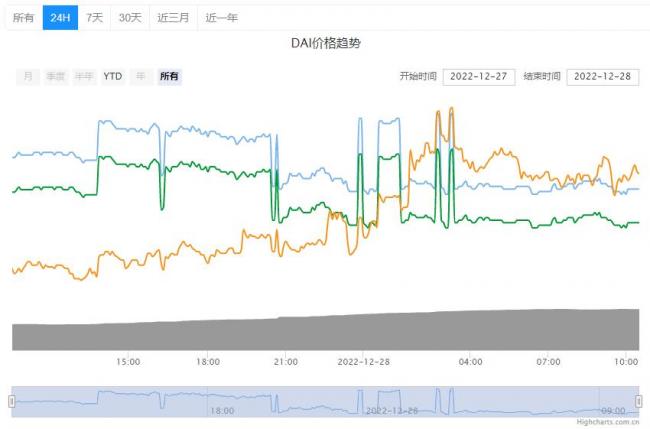Click the 月 range selector button
The image size is (650, 429).
pos(28,77)
